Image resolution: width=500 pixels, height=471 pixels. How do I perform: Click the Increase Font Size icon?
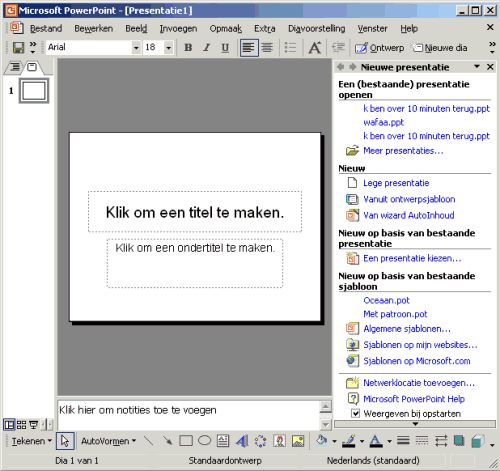(x=315, y=48)
